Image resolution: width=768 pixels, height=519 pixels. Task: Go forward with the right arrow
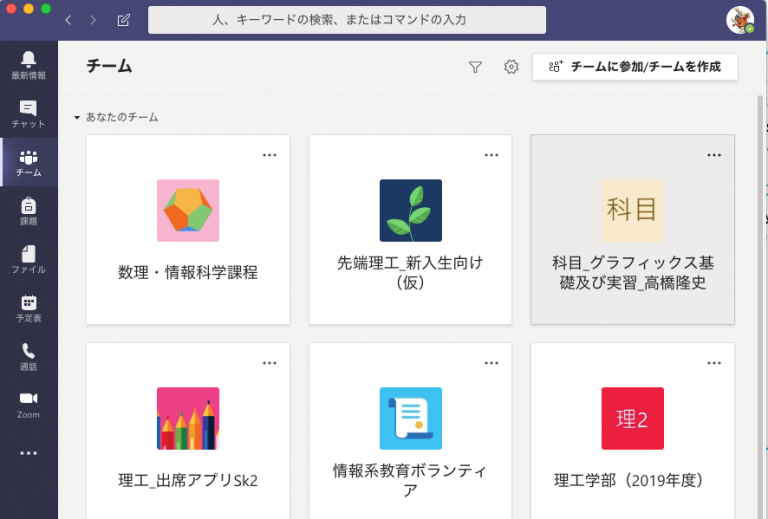pos(93,20)
